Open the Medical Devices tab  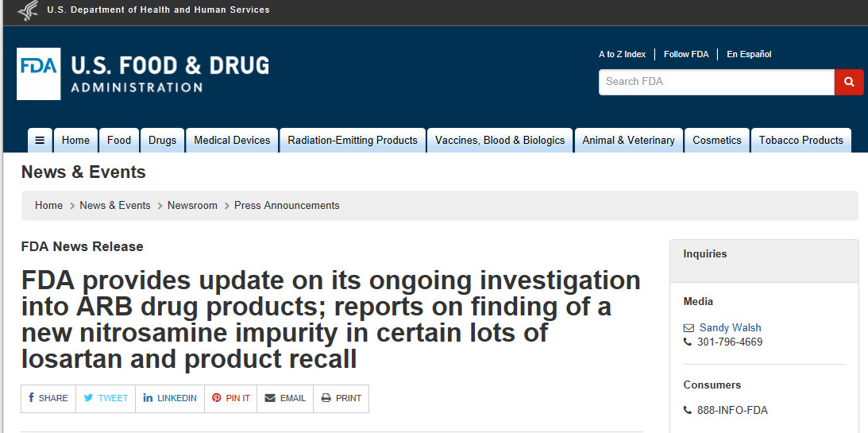pos(232,141)
